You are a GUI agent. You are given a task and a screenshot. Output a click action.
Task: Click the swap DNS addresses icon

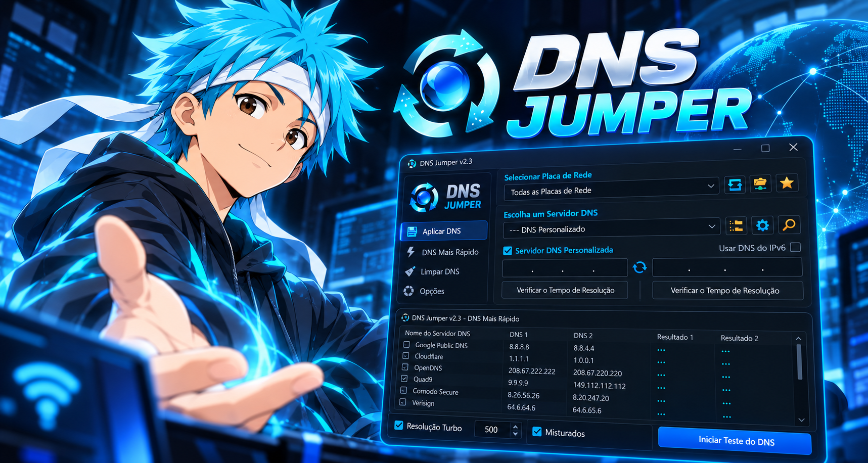pos(639,267)
